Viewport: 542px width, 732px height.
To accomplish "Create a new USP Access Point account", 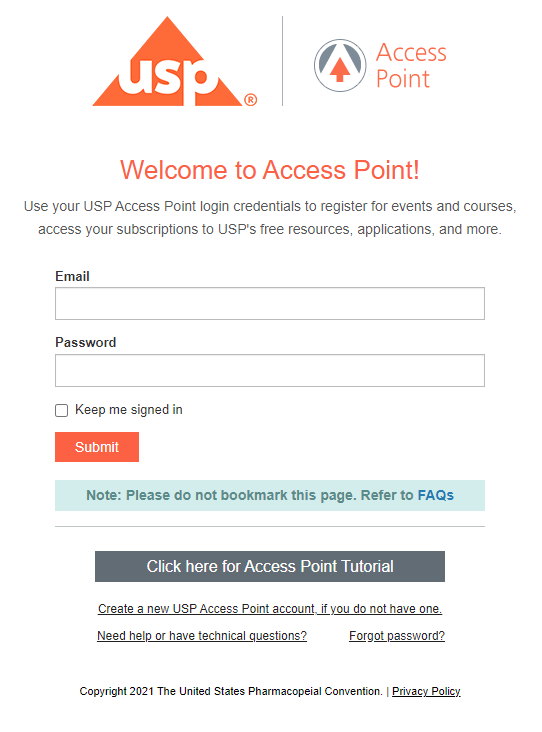I will (270, 609).
